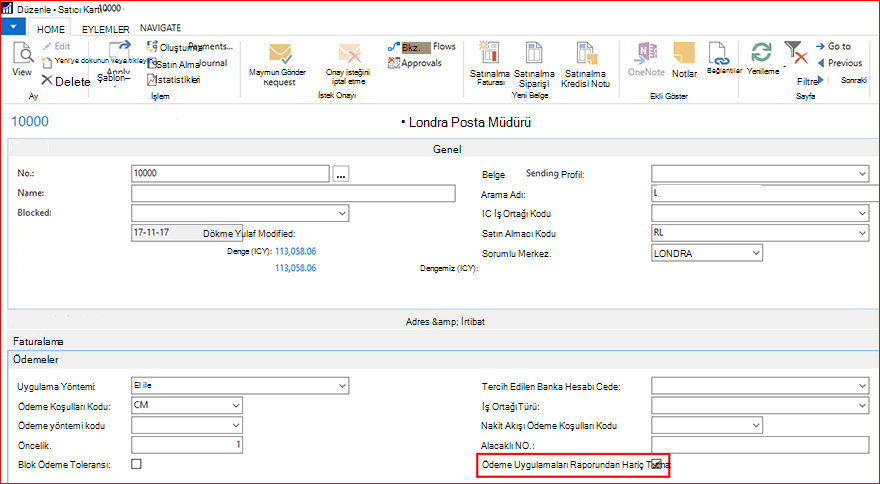This screenshot has height=484, width=880.
Task: Click into the No. input field
Action: [230, 173]
